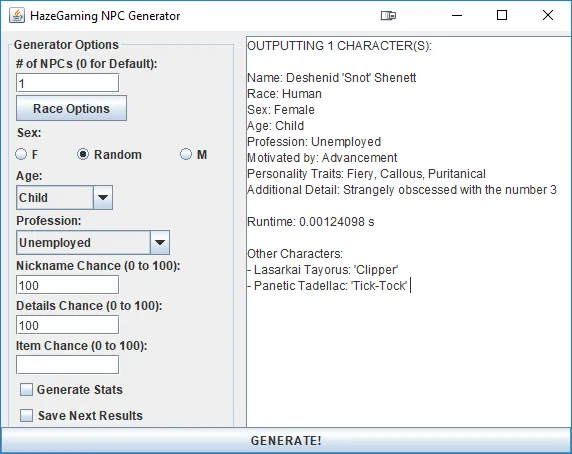The height and width of the screenshot is (454, 572).
Task: Click the OUTPUTTING 1 CHARACTER(S) header
Action: (x=340, y=46)
